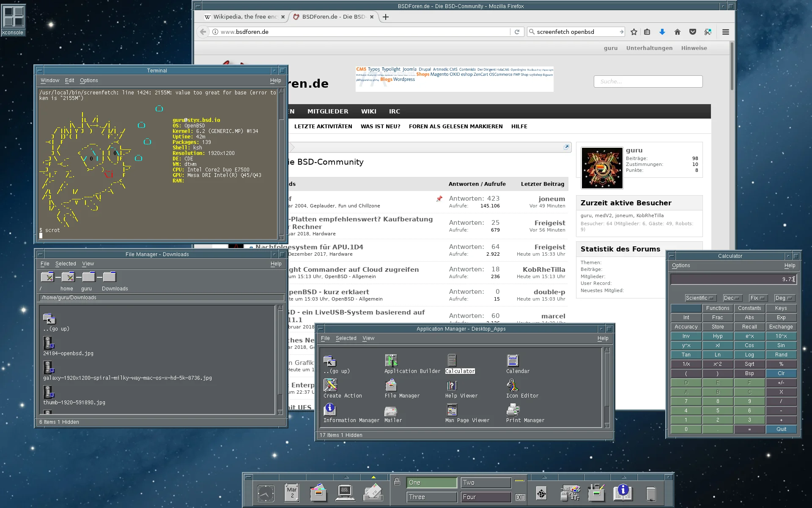
Task: Bookmark this page with star icon
Action: pos(634,32)
